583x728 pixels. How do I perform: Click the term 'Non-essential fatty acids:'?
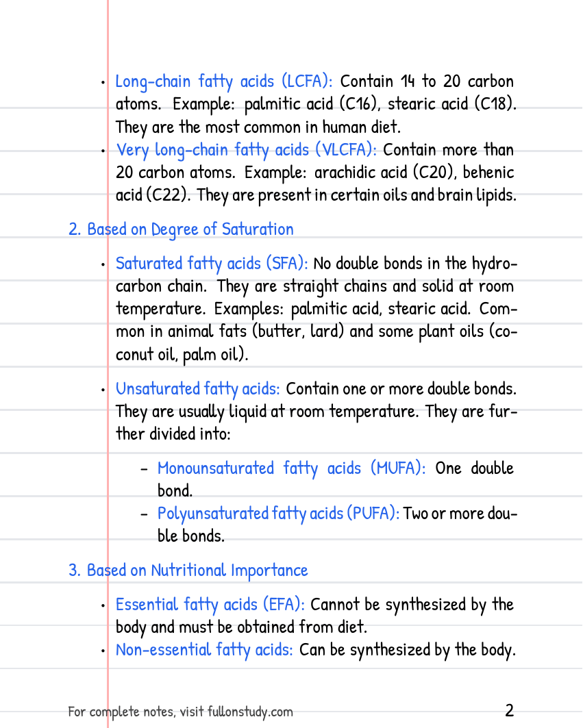pos(204,650)
